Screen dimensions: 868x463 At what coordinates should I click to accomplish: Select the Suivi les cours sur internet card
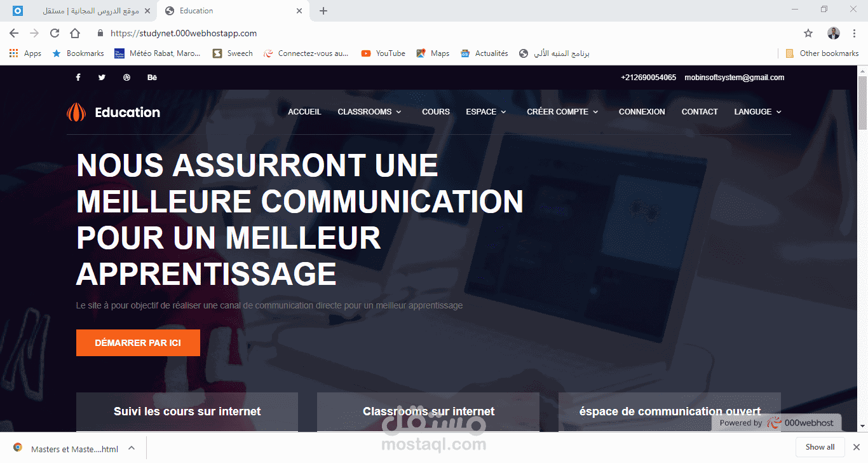pyautogui.click(x=187, y=411)
